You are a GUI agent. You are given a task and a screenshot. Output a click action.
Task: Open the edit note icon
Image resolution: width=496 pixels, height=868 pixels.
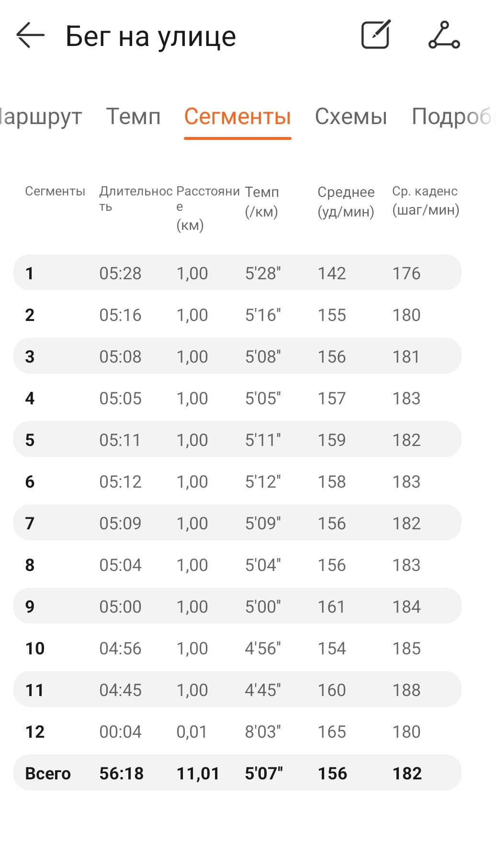tap(376, 34)
